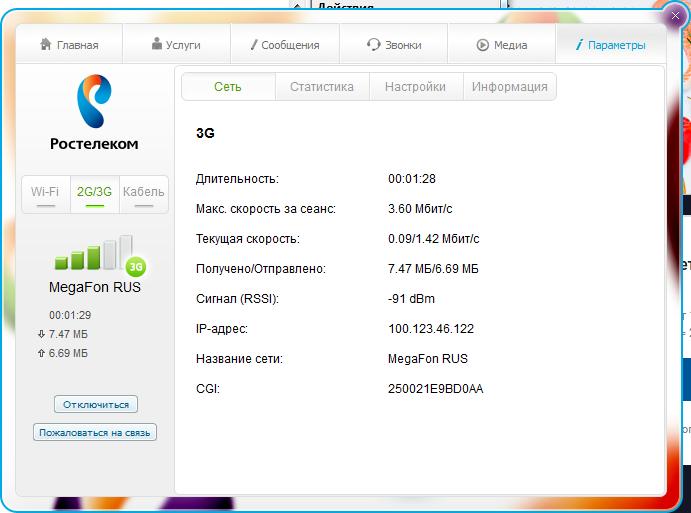This screenshot has height=513, width=691.
Task: Show the Сеть network subtab
Action: (228, 87)
